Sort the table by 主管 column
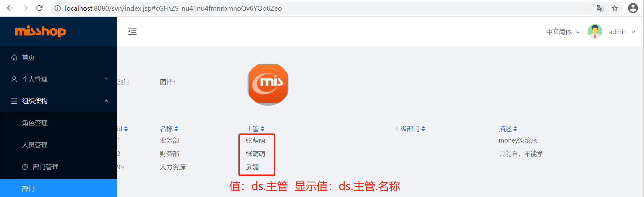Viewport: 644px width, 197px height. pos(255,129)
